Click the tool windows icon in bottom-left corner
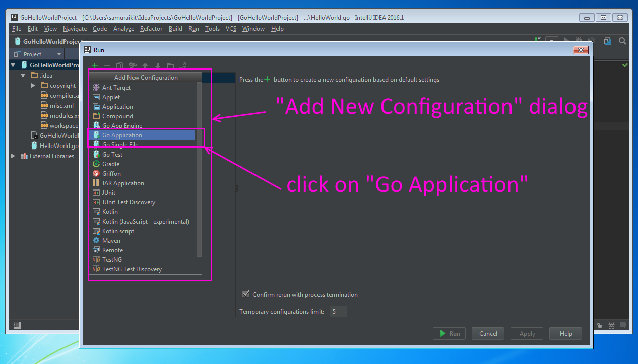 coord(17,325)
